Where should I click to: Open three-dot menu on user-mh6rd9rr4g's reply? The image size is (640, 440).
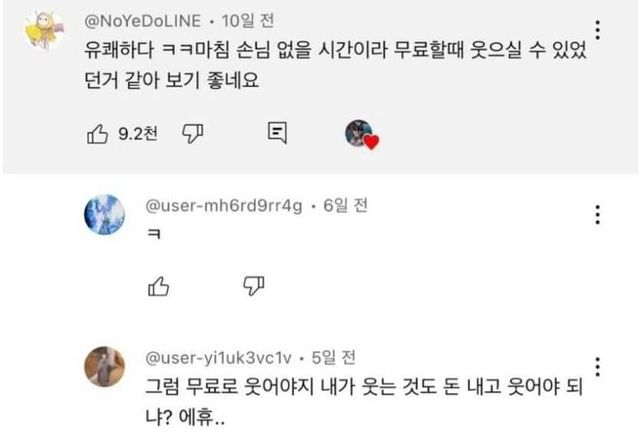[597, 214]
